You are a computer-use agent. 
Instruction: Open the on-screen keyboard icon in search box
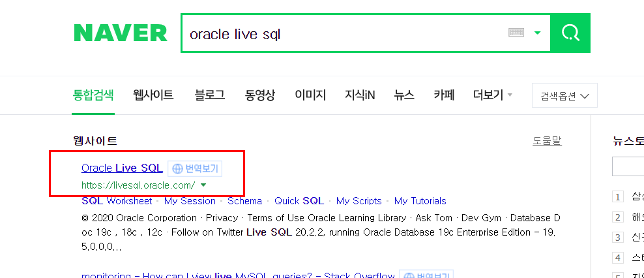coord(516,33)
